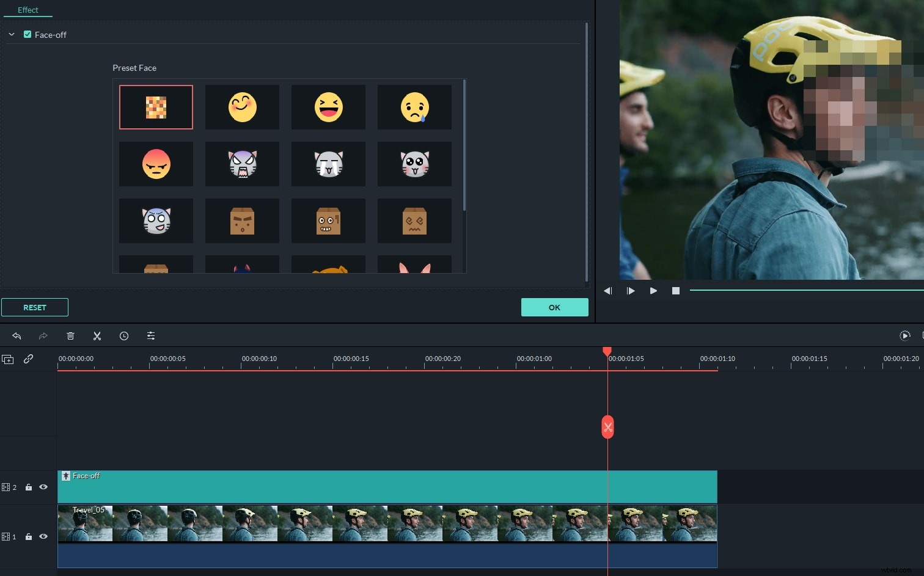Split the clip with the scissors tool
Viewport: 924px width, 576px height.
97,335
